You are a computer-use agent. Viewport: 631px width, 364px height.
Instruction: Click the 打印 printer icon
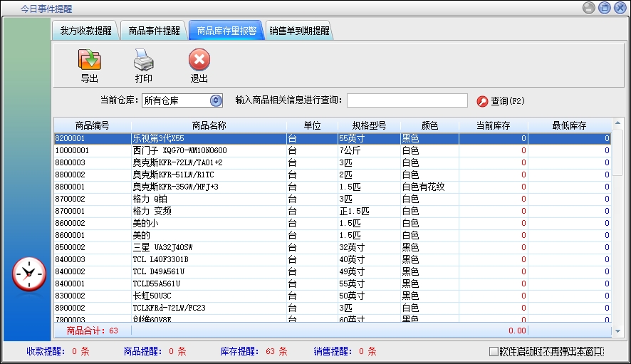tap(143, 59)
